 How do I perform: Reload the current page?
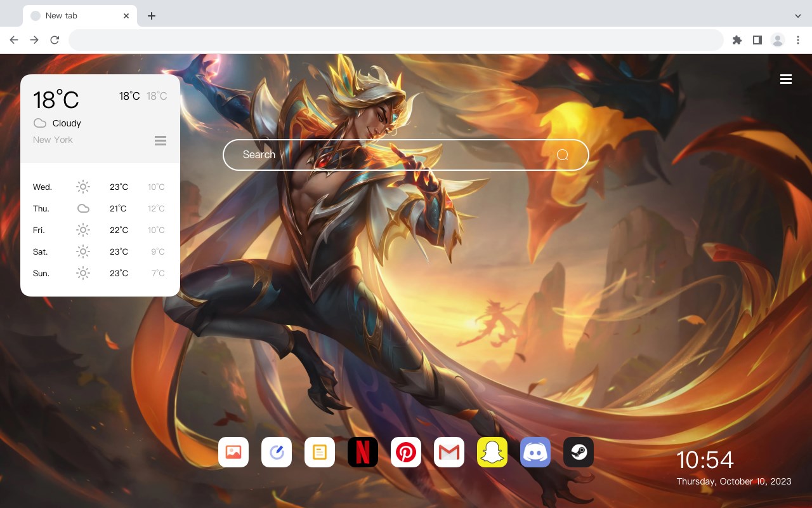[x=55, y=40]
